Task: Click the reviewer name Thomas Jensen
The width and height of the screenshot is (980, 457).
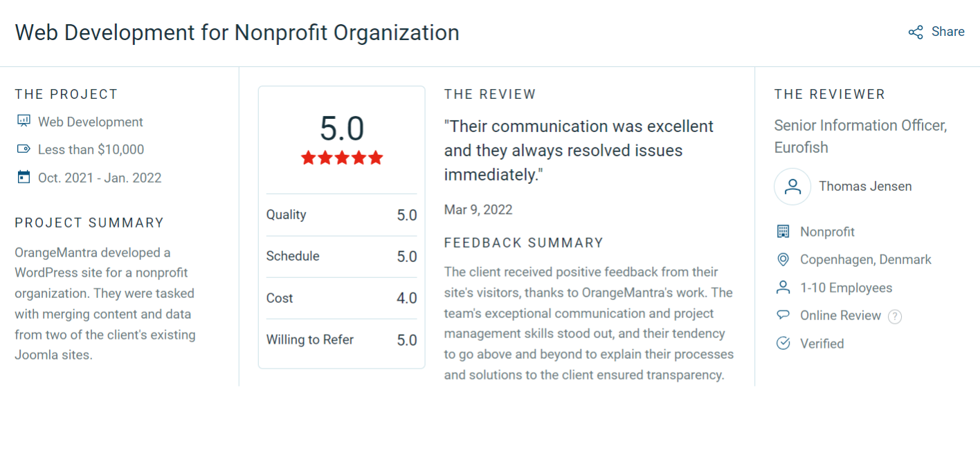Action: [x=865, y=187]
